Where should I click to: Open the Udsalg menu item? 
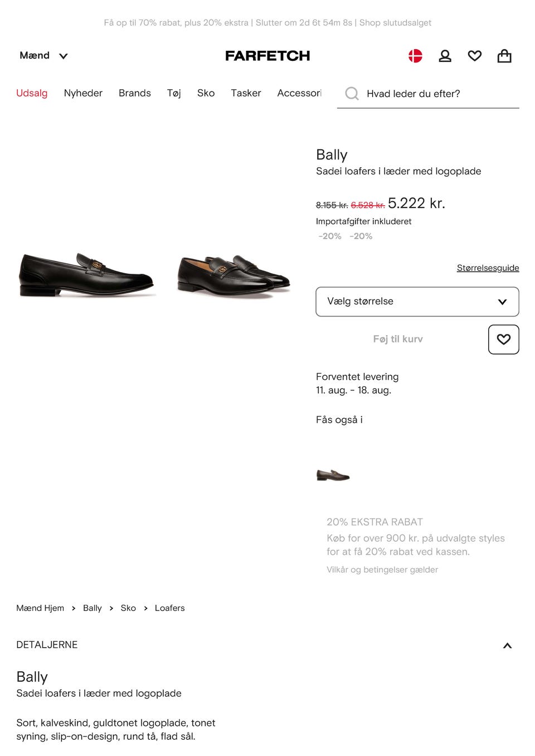tap(32, 93)
